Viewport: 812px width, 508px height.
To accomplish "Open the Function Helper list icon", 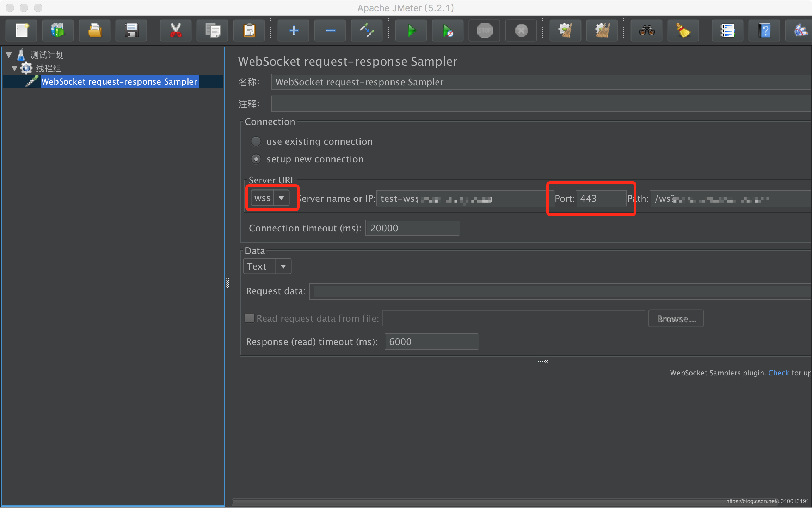I will pyautogui.click(x=728, y=30).
